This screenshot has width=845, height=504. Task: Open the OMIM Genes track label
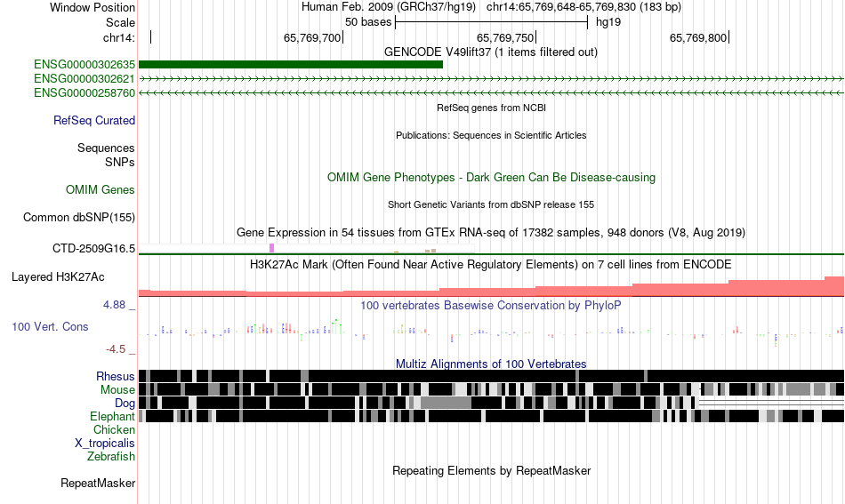coord(101,190)
